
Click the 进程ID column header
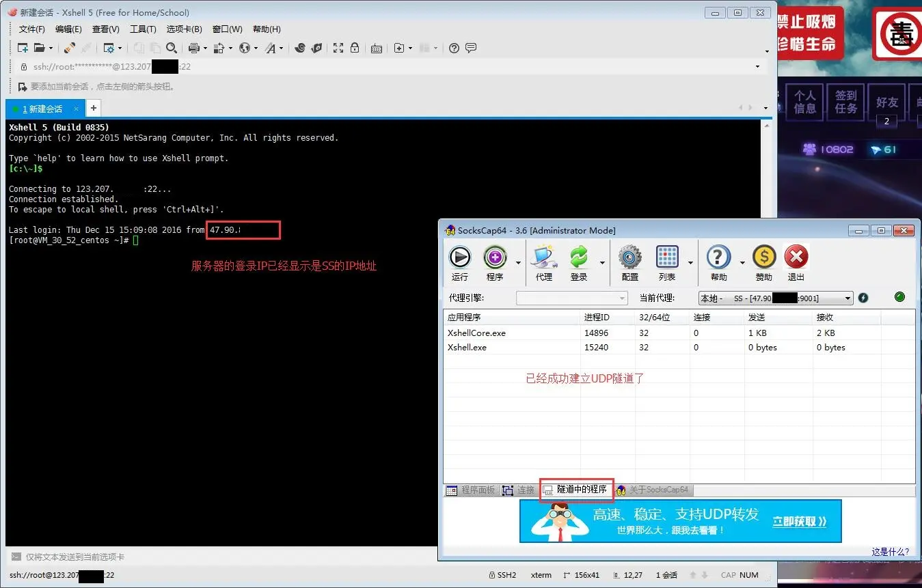click(607, 318)
